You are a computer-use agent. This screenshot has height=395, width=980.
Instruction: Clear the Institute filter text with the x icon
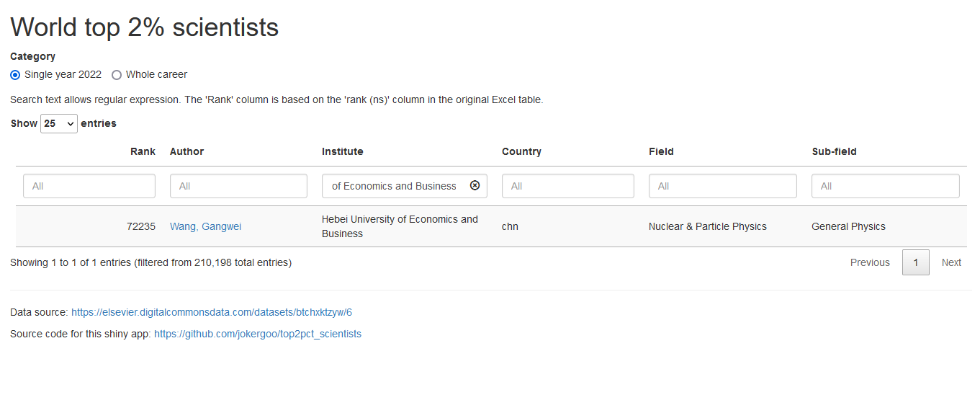(475, 185)
